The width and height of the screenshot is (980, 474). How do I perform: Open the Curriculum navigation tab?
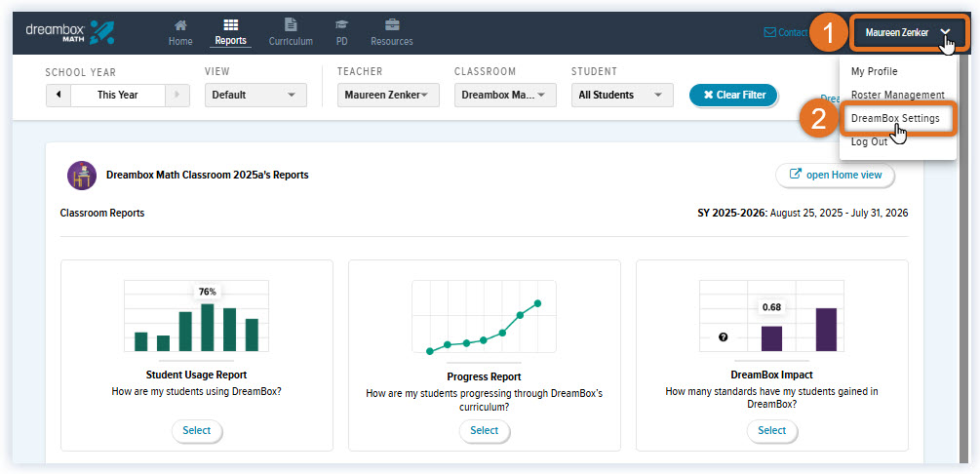(291, 32)
